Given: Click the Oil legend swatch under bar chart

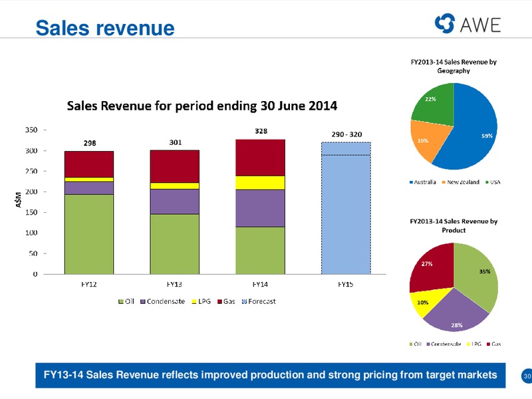Looking at the screenshot, I should click(x=121, y=302).
